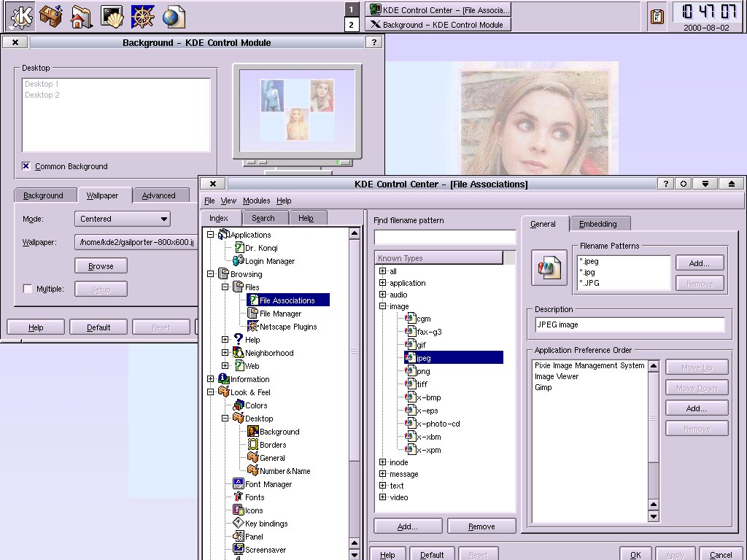Screen dimensions: 747x560
Task: Expand the Information tree branch
Action: [x=211, y=379]
